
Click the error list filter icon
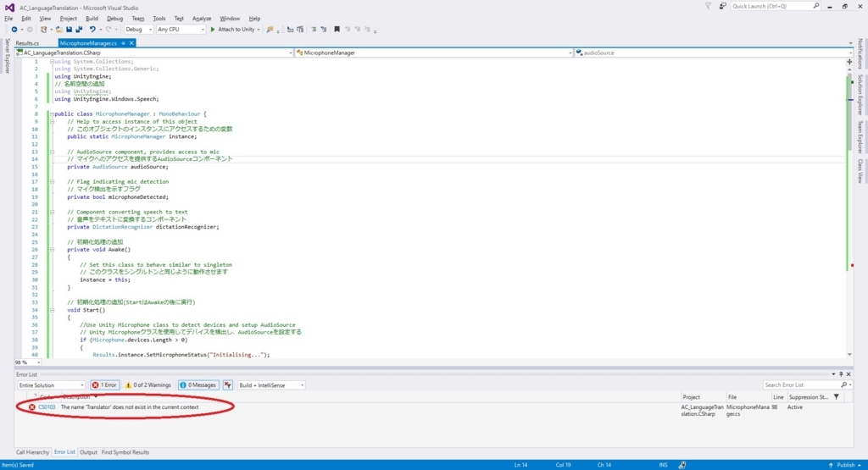tap(227, 384)
